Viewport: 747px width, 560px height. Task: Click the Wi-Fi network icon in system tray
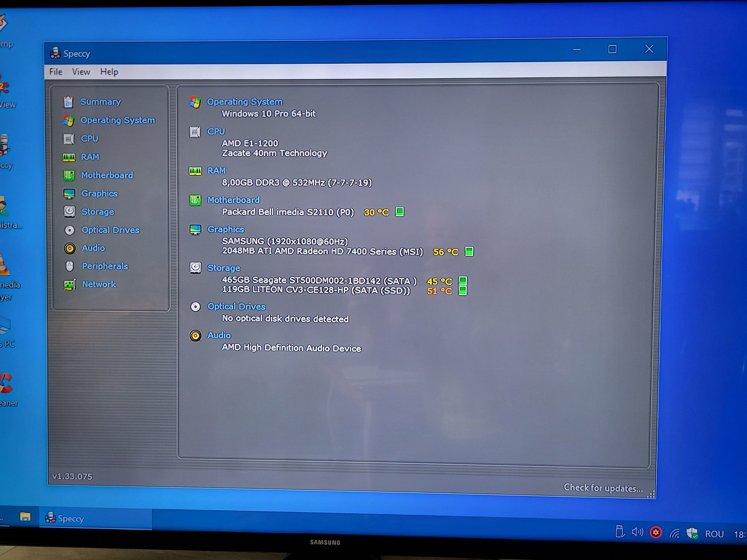(674, 533)
